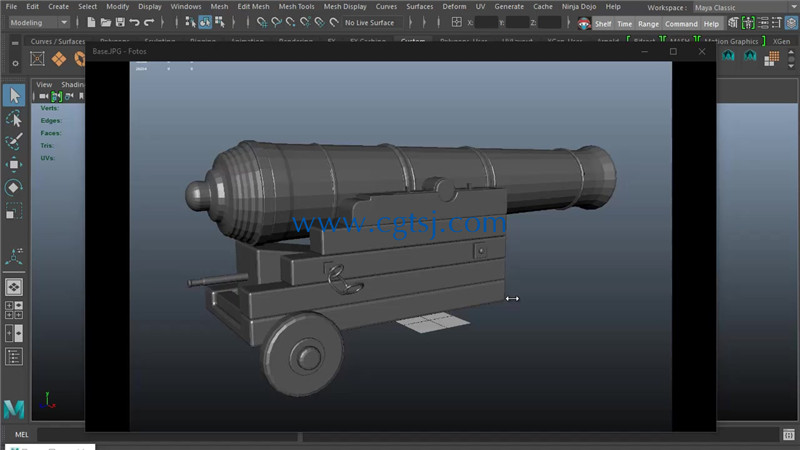The width and height of the screenshot is (800, 450).
Task: Choose the Move tool
Action: [x=14, y=164]
